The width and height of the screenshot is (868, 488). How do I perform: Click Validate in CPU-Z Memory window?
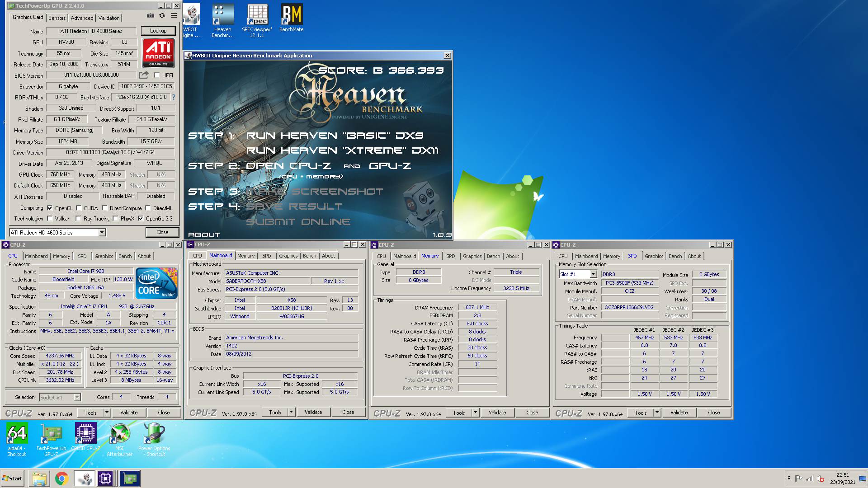(497, 413)
